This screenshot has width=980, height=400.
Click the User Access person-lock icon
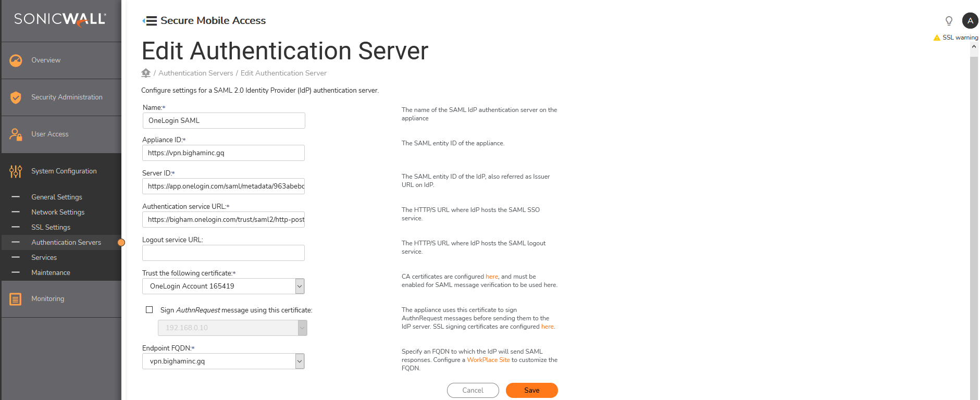[16, 134]
